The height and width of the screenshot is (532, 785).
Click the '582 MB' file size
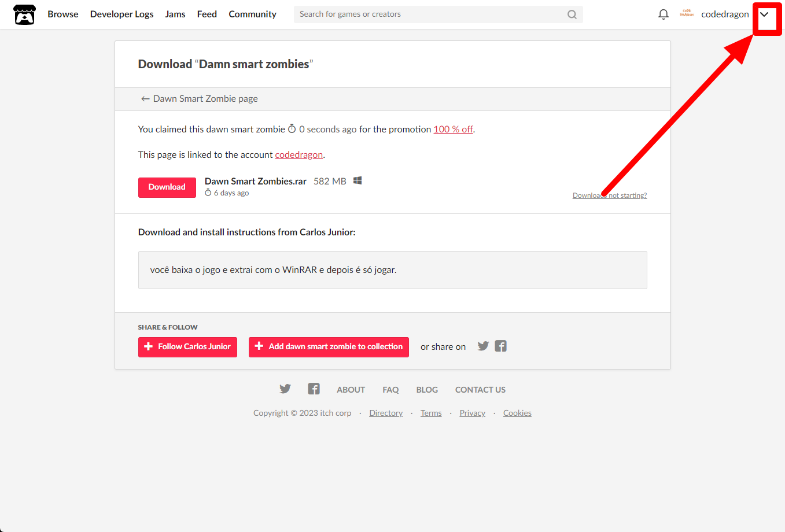point(330,181)
